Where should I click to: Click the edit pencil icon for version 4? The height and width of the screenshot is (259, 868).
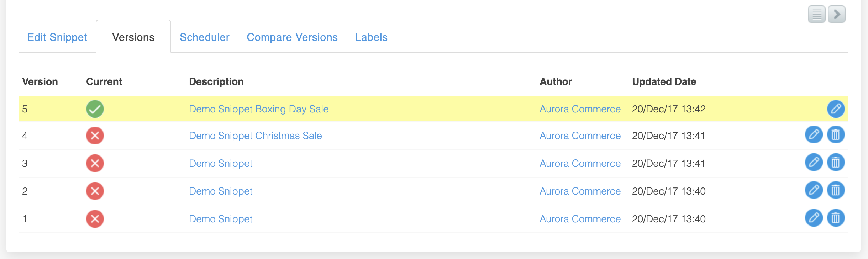814,135
